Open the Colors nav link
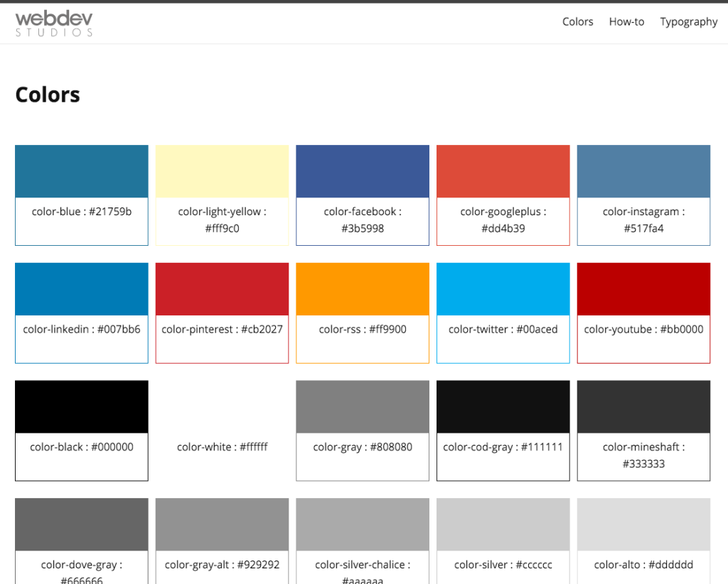 tap(577, 22)
